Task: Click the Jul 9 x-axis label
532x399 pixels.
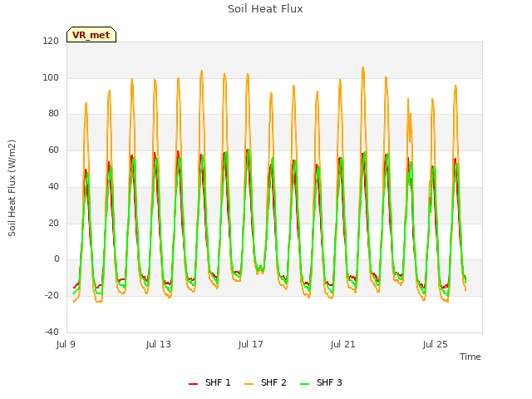Action: [x=66, y=344]
